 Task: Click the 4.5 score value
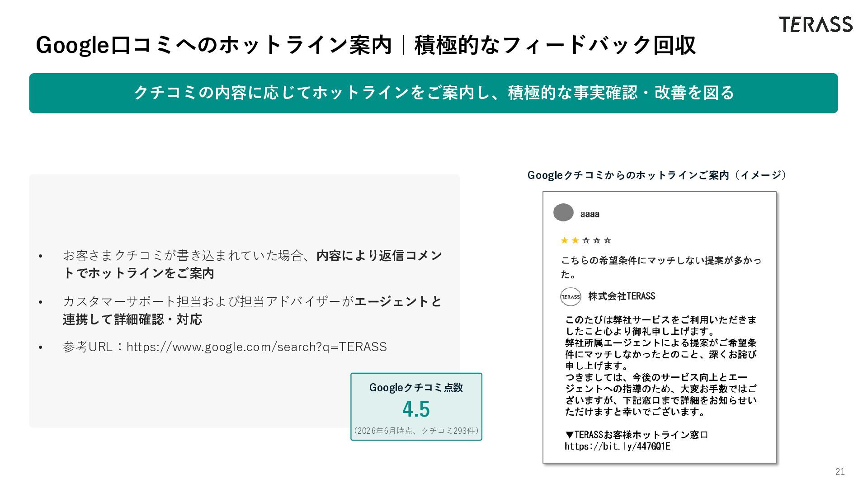point(416,409)
